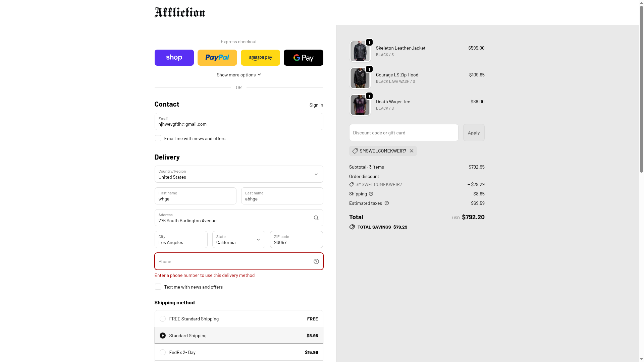Enable email me with news and offers

(x=158, y=138)
